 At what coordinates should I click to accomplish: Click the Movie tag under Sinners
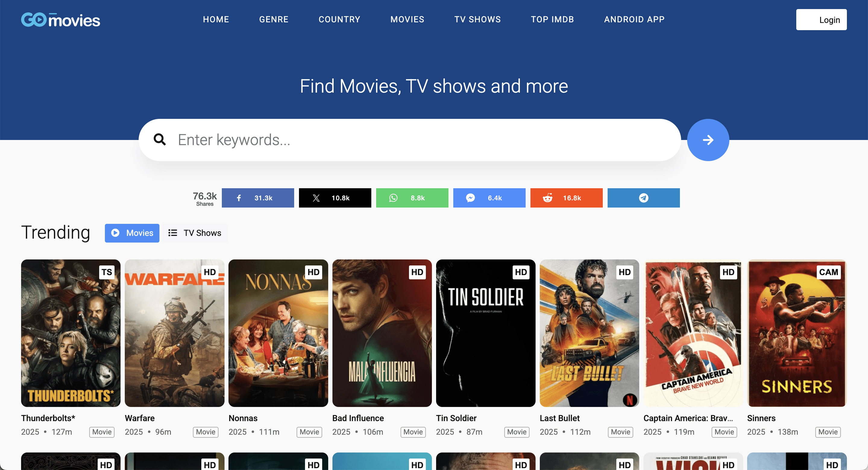[828, 432]
